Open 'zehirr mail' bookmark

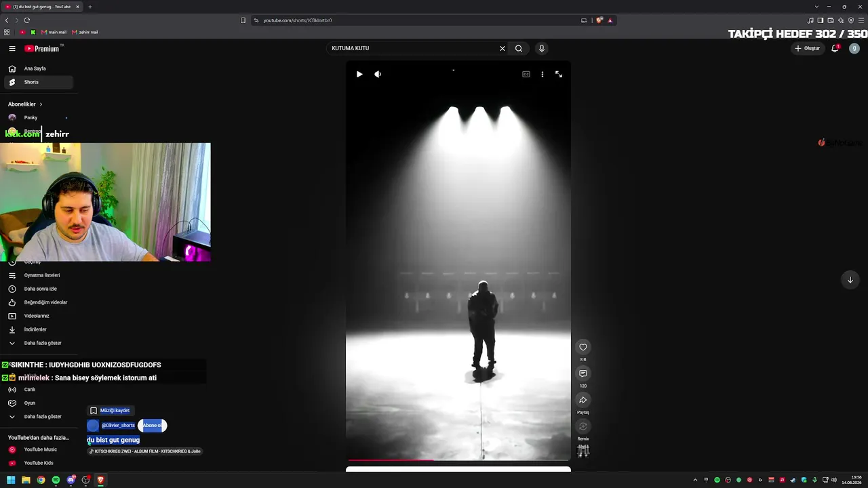(x=85, y=33)
